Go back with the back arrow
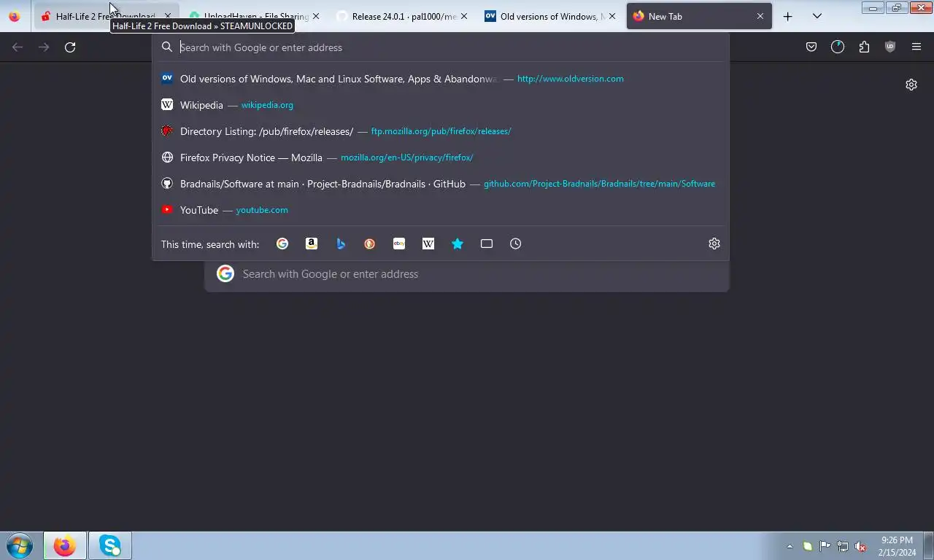934x560 pixels. tap(18, 47)
